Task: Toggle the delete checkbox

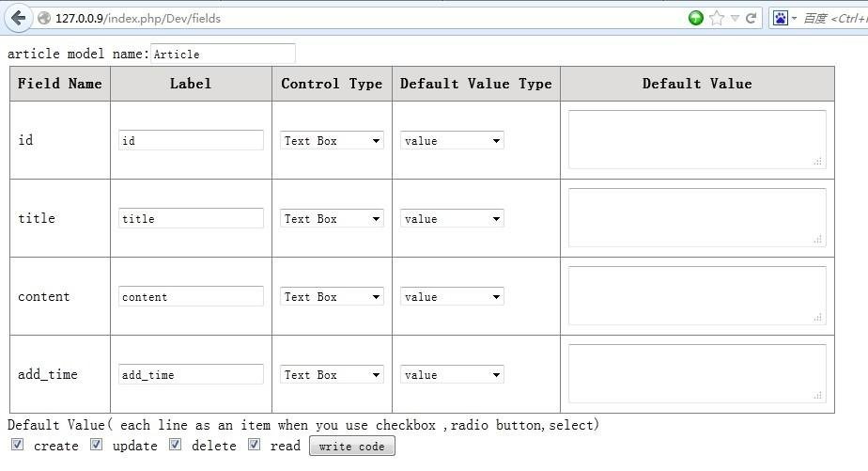Action: tap(175, 445)
